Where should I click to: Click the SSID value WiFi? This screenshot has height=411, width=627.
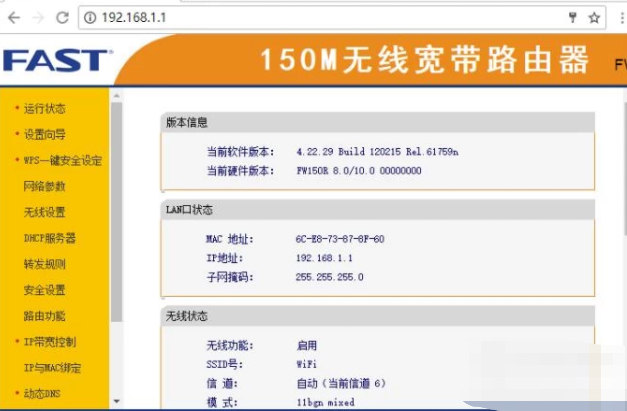click(x=306, y=364)
